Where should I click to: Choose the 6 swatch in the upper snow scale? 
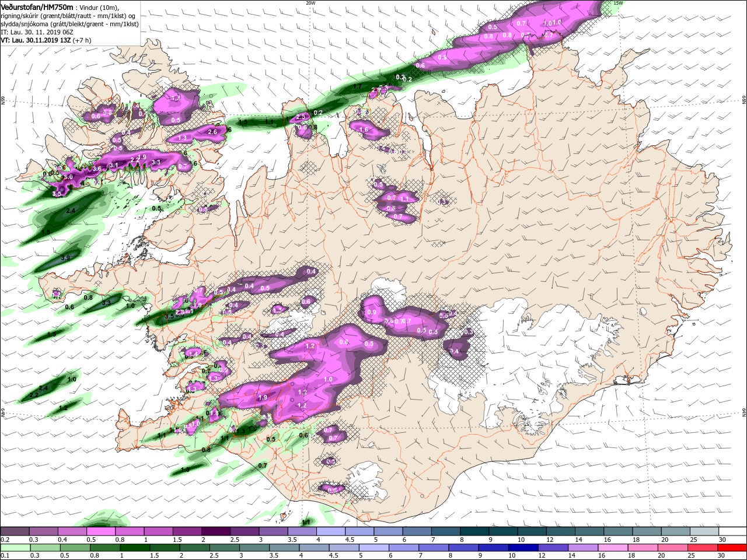(x=417, y=531)
